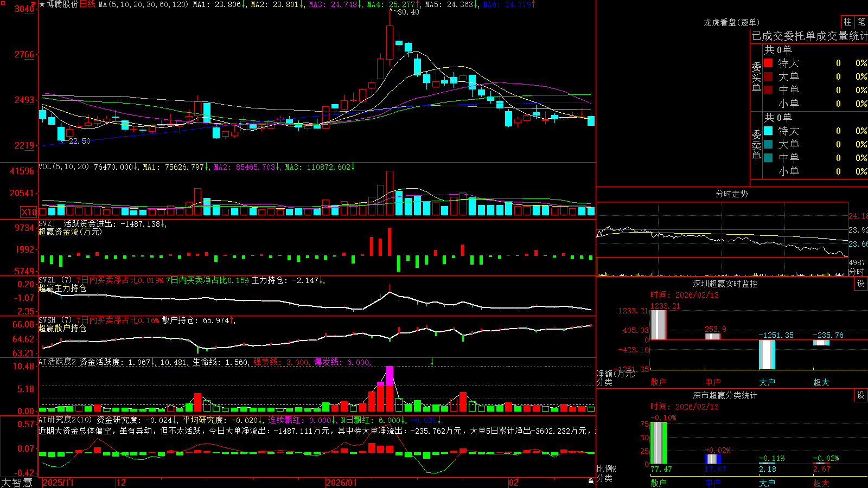This screenshot has height=488, width=868.
Task: Click the MA4: 25.277 value
Action: pyautogui.click(x=393, y=4)
